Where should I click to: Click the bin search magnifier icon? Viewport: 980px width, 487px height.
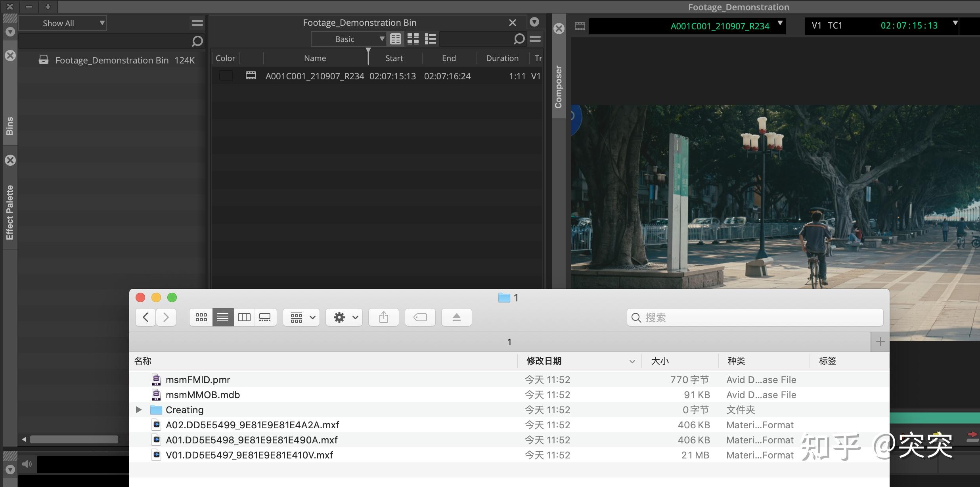click(519, 39)
